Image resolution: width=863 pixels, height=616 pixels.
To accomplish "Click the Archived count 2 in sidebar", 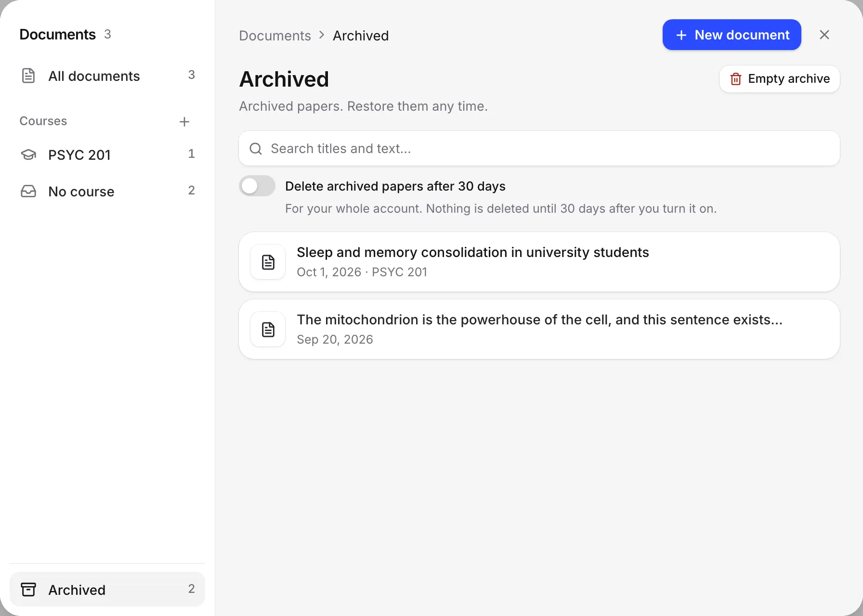I will 192,589.
